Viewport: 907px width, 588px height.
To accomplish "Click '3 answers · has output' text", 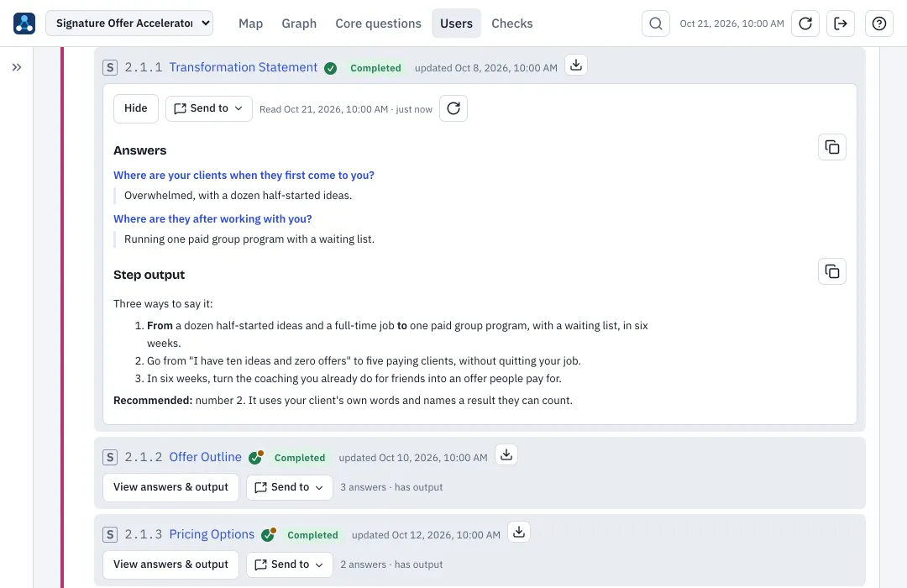I will [391, 487].
